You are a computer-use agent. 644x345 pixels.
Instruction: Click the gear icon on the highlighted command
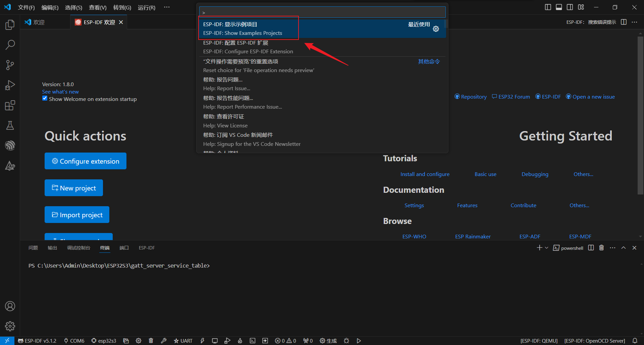pos(436,29)
